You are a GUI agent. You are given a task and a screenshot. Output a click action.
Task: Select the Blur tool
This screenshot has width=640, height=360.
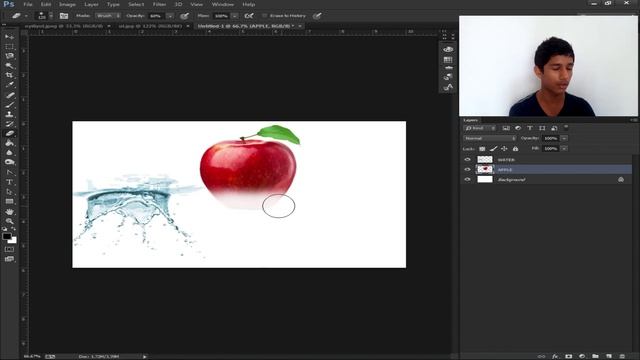[x=9, y=153]
